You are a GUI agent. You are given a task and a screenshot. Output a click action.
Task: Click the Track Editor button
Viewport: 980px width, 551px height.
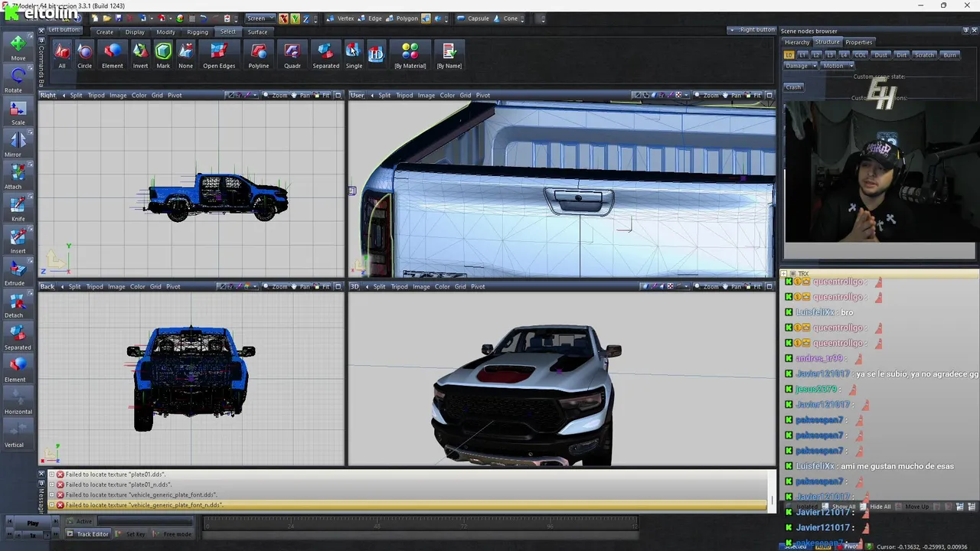pyautogui.click(x=88, y=534)
